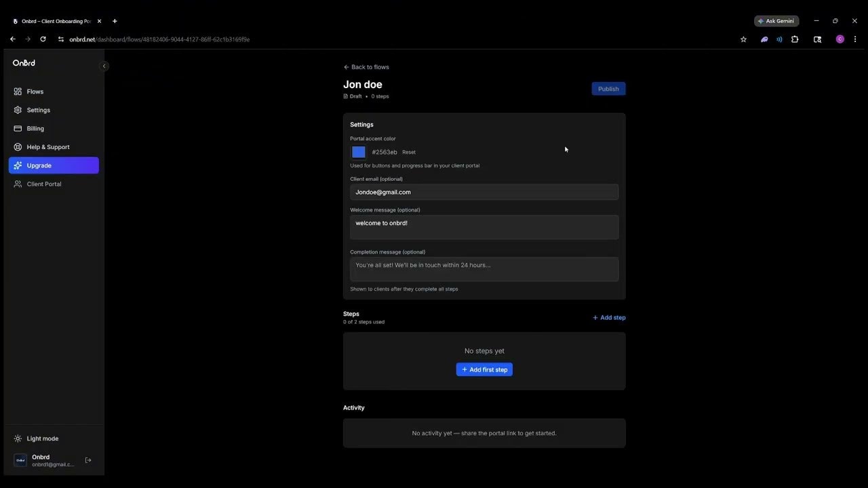This screenshot has height=488, width=868.
Task: Click Add step link
Action: (x=609, y=317)
